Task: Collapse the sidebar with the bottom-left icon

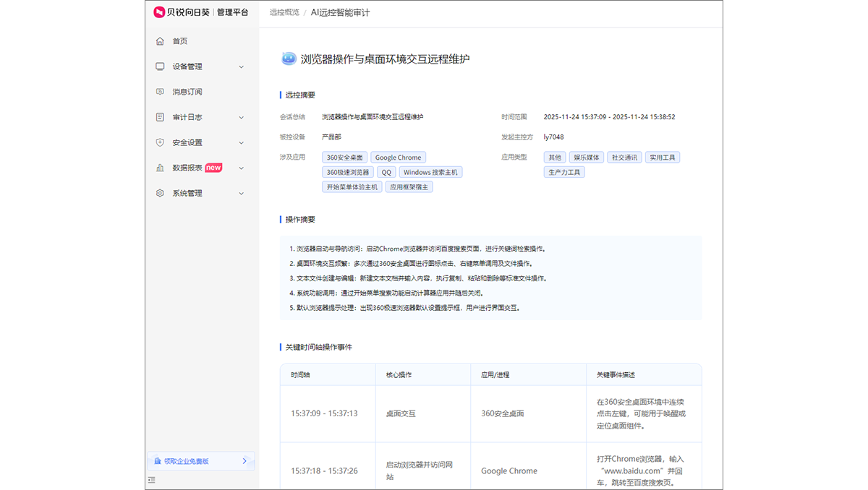Action: click(150, 479)
